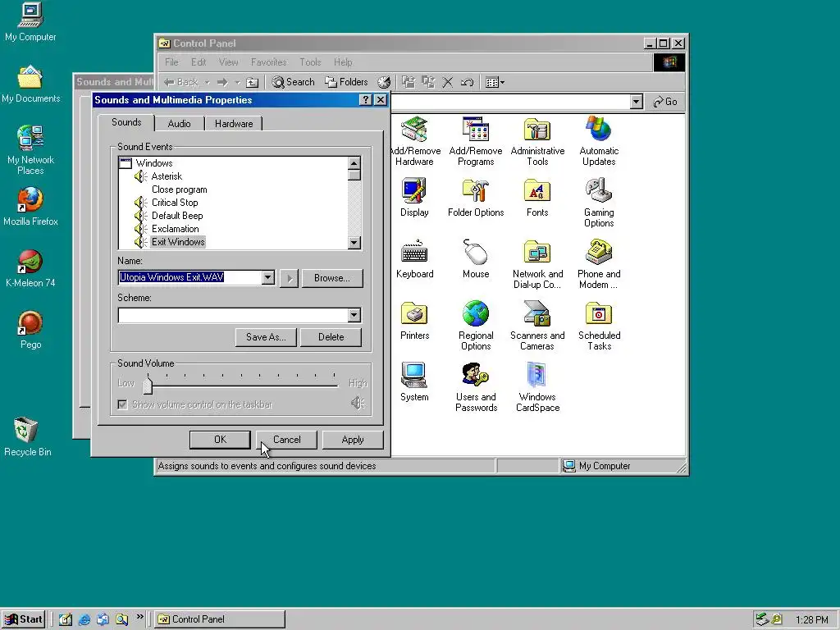Open the Favorites menu
Viewport: 840px width, 630px height.
click(268, 62)
